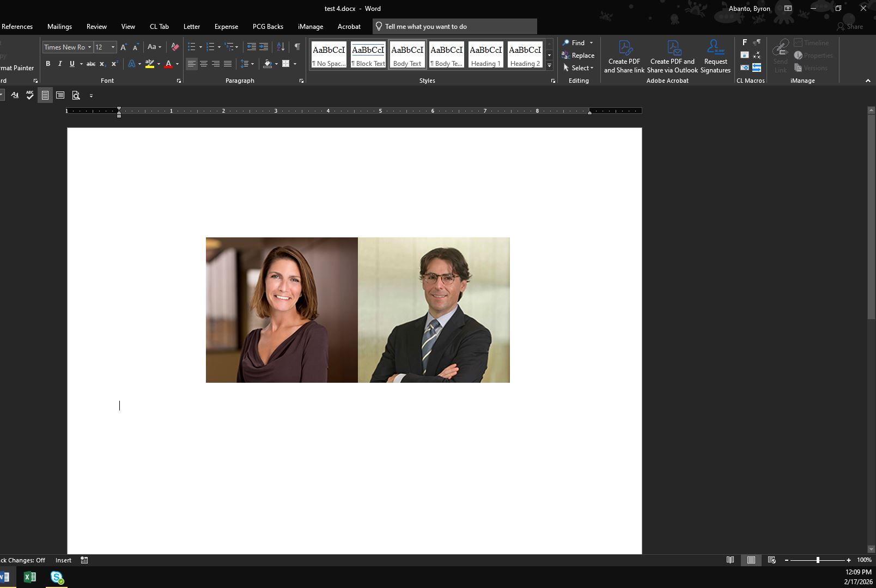Open the font size dropdown

click(x=113, y=47)
